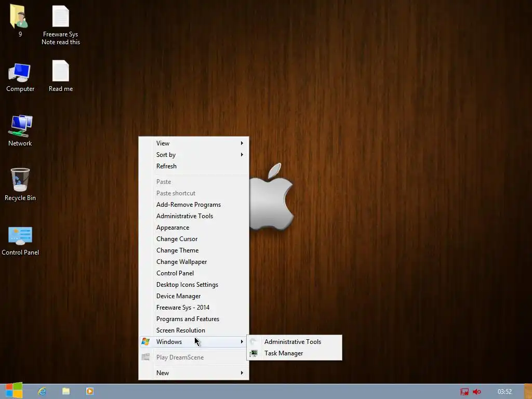Open Administrative Tools from main context menu
Screen dimensions: 532x399
194,216
